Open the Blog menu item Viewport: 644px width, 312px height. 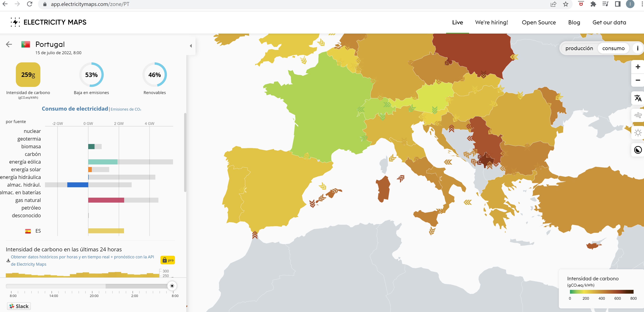574,22
